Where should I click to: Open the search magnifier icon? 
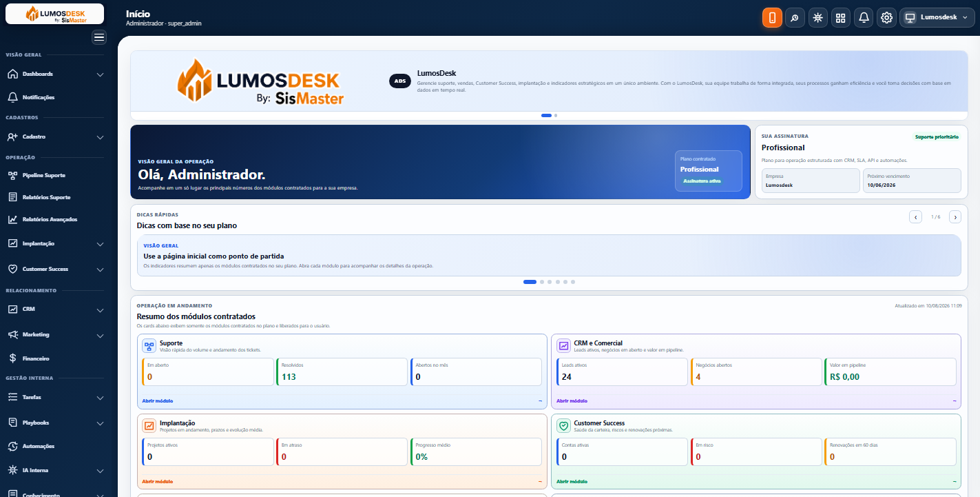pos(795,18)
